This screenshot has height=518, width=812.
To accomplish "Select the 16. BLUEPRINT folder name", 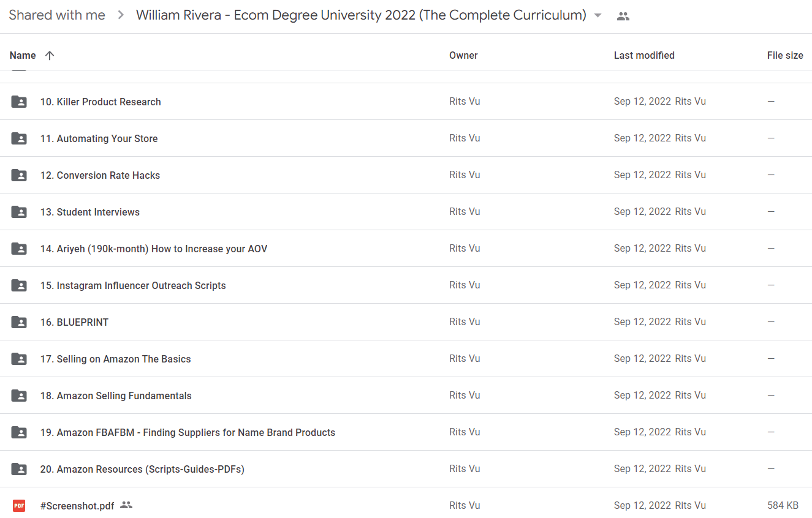I will pyautogui.click(x=74, y=322).
